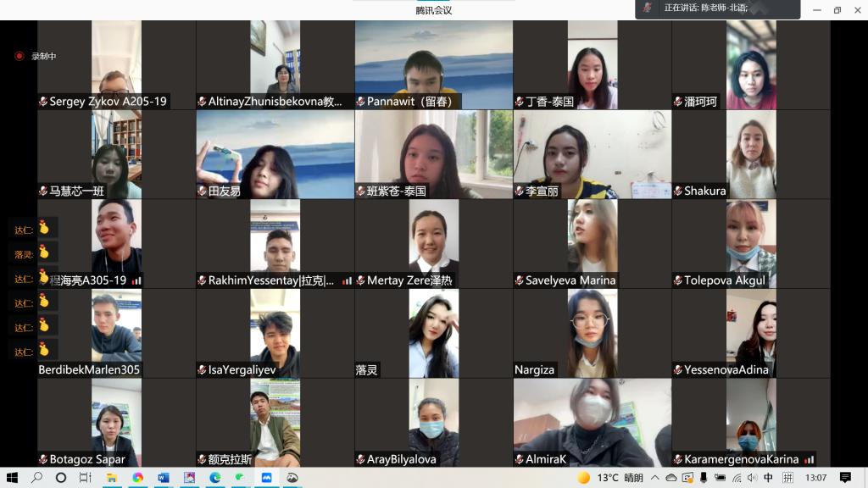This screenshot has height=488, width=868.
Task: Expand hidden system tray icons chevron
Action: pyautogui.click(x=655, y=478)
